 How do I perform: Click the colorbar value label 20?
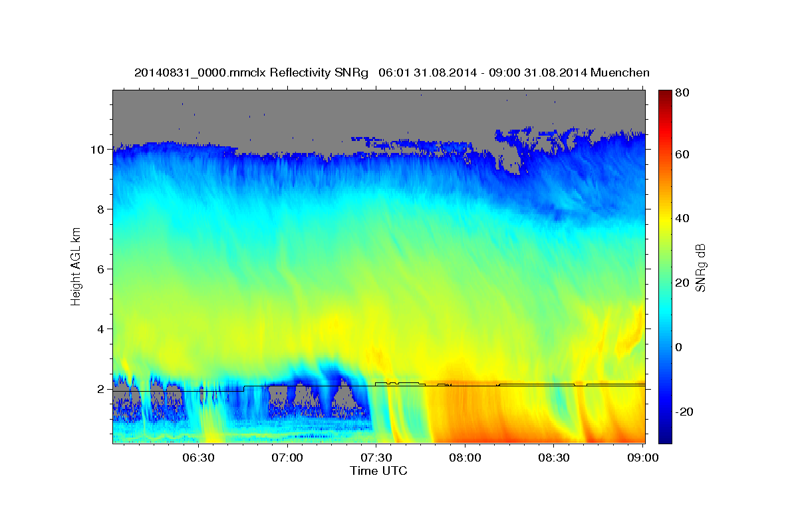[684, 283]
